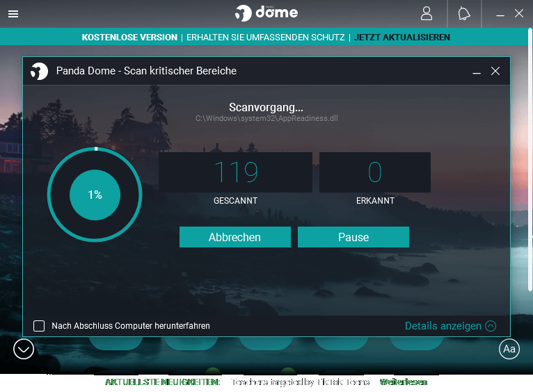Click the scanned file path AppReadiness.dll

(266, 118)
